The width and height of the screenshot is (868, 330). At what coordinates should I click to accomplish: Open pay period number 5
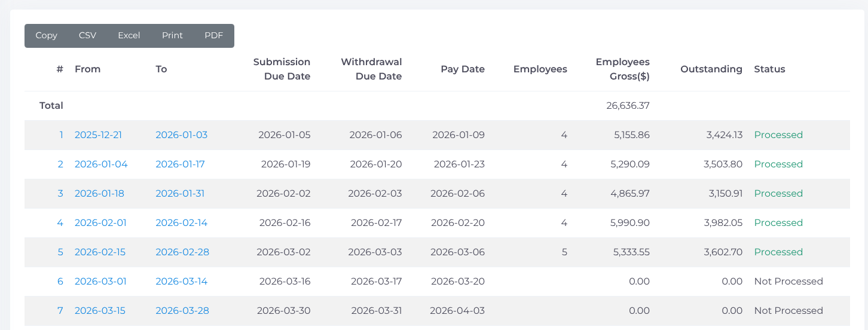click(x=60, y=252)
